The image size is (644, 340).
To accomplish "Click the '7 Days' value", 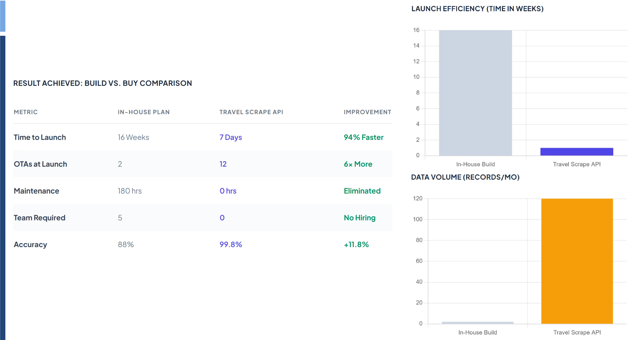I will click(x=231, y=137).
